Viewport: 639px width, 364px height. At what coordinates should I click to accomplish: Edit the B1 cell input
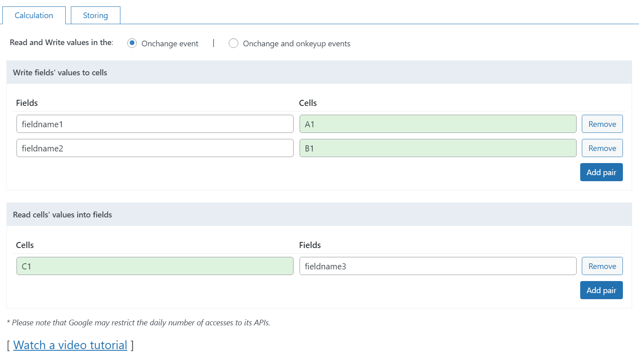point(438,148)
